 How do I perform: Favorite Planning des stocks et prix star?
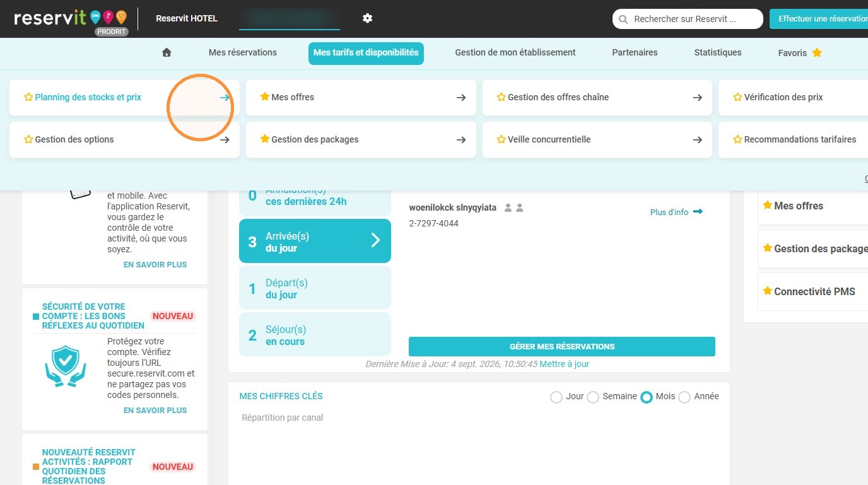[28, 97]
